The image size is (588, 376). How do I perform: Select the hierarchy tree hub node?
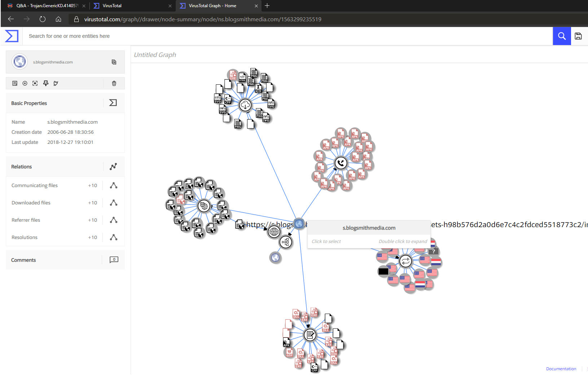286,242
